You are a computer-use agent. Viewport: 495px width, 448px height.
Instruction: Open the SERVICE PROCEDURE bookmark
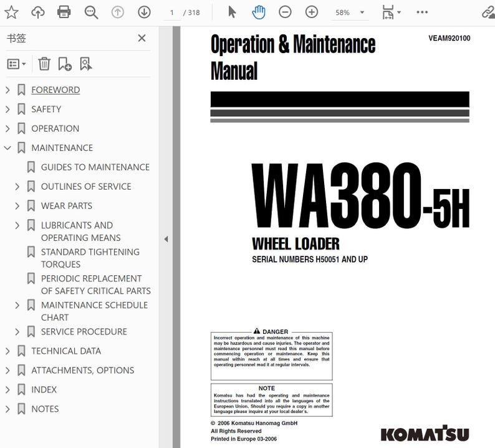point(84,332)
